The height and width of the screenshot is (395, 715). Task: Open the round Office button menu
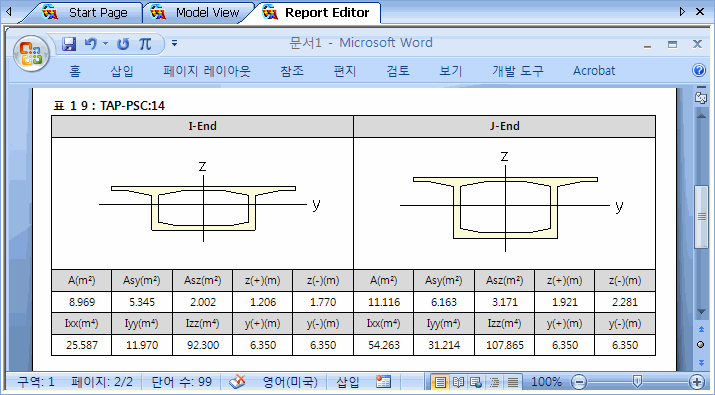coord(31,53)
